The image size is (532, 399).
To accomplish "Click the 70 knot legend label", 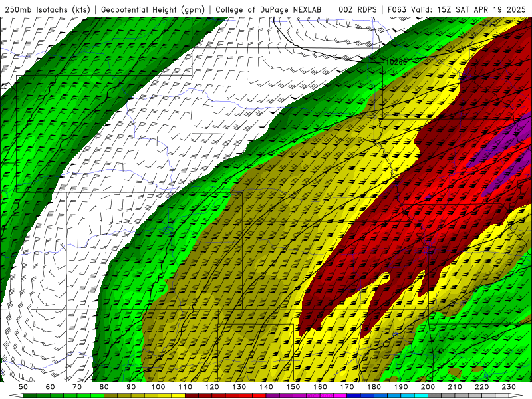I will tap(77, 387).
